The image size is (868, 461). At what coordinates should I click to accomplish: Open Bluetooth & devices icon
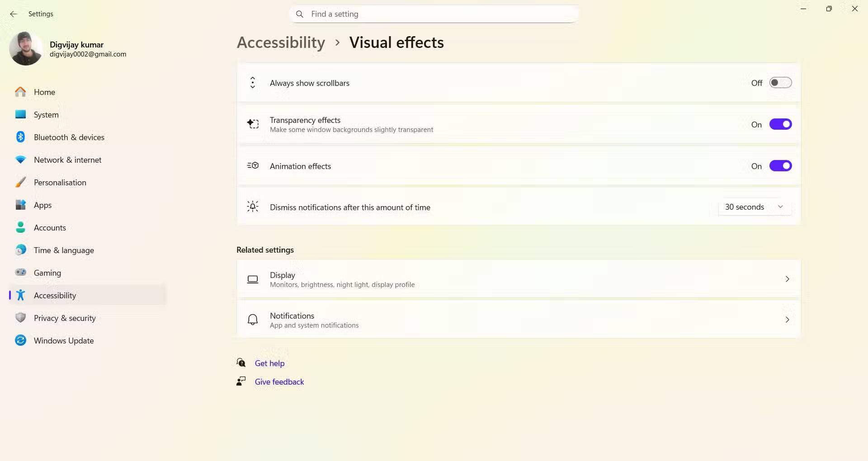[x=20, y=137]
